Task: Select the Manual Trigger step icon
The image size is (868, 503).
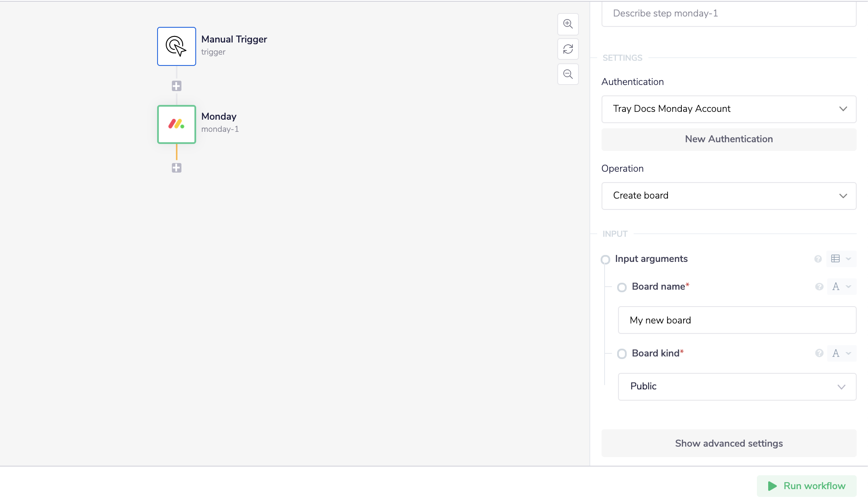Action: click(x=176, y=46)
